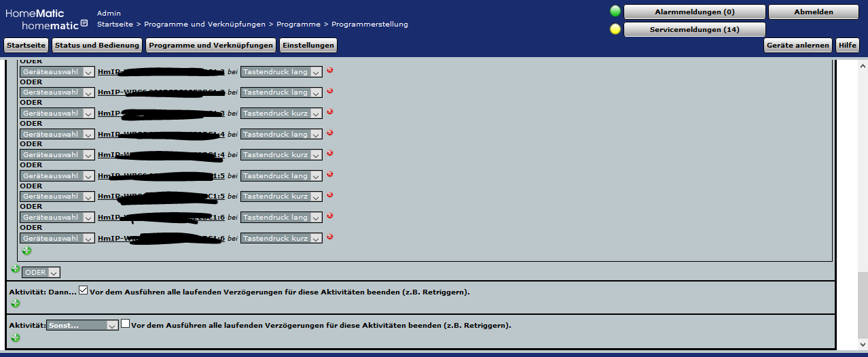Viewport: 868px width, 357px height.
Task: Open Geräteauswahl dropdown for channel 5 lang row
Action: pos(57,176)
